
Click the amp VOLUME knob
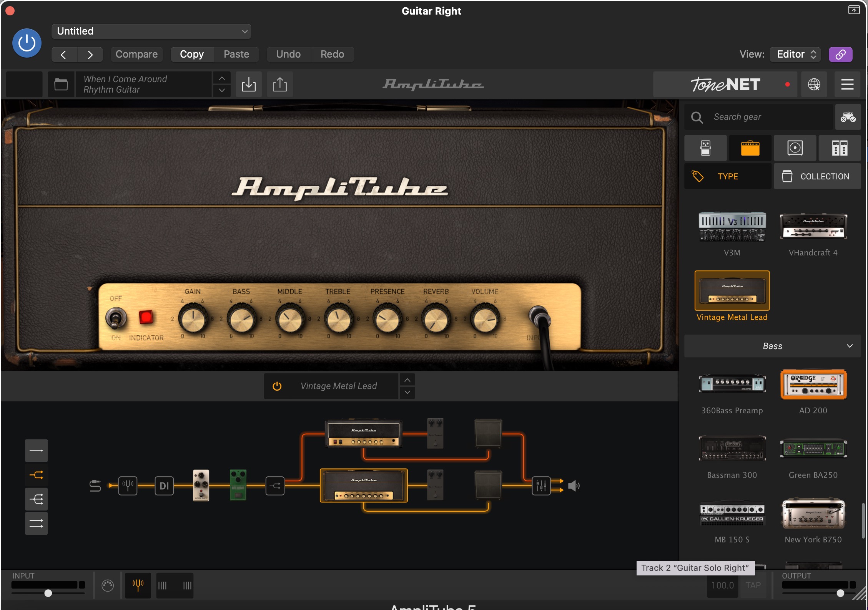485,319
